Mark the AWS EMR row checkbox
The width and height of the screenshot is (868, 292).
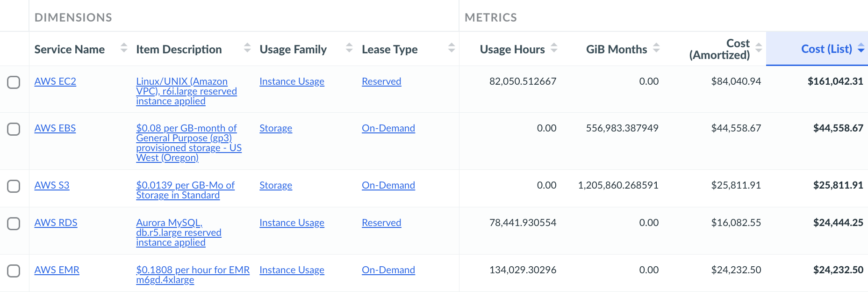[x=14, y=271]
